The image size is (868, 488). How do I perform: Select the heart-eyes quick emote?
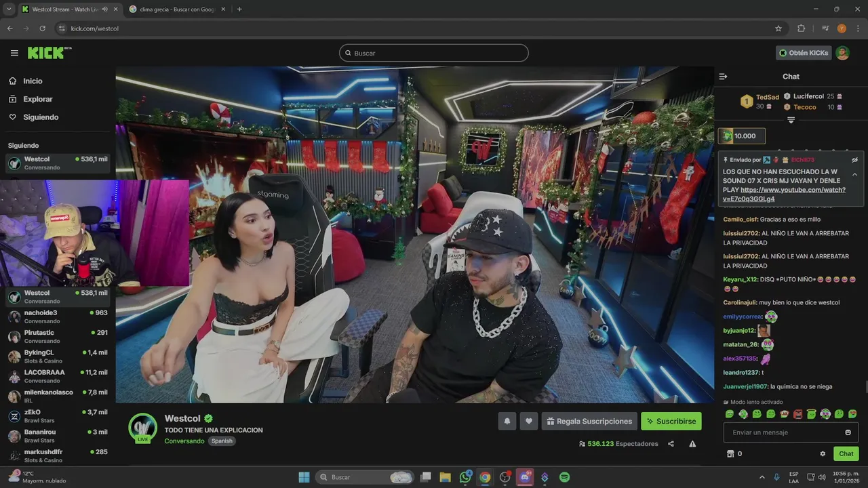[852, 414]
